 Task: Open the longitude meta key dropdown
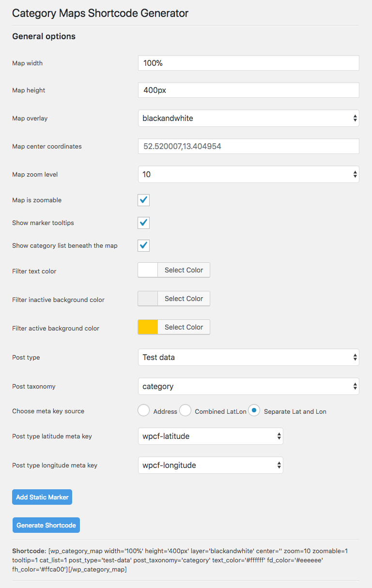pos(210,465)
